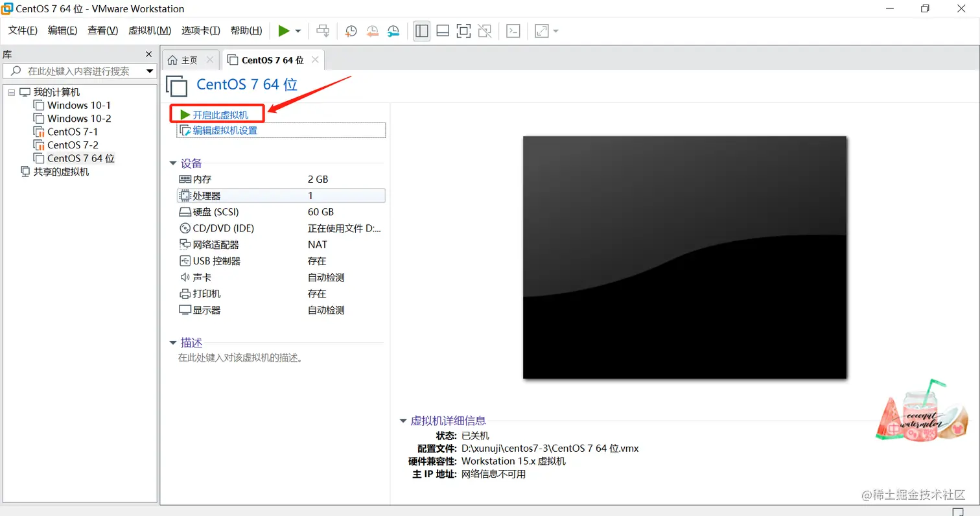
Task: Close the CentOS 7 64 位 tab
Action: [x=315, y=60]
